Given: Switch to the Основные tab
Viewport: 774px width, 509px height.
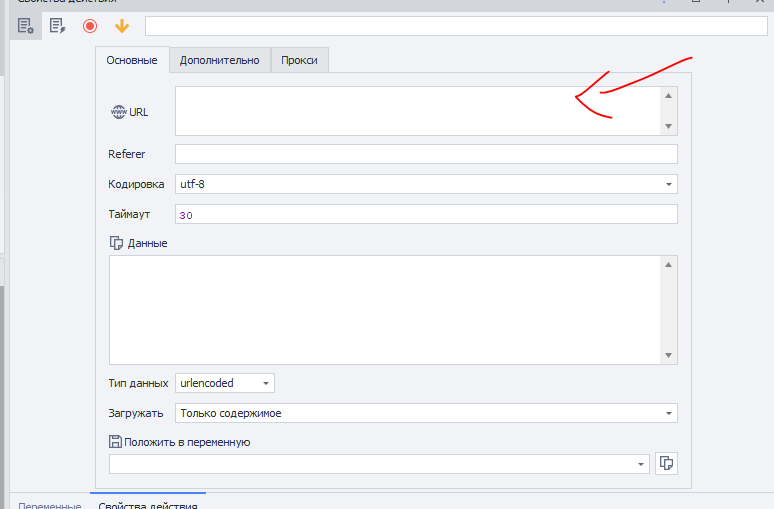Looking at the screenshot, I should 132,60.
